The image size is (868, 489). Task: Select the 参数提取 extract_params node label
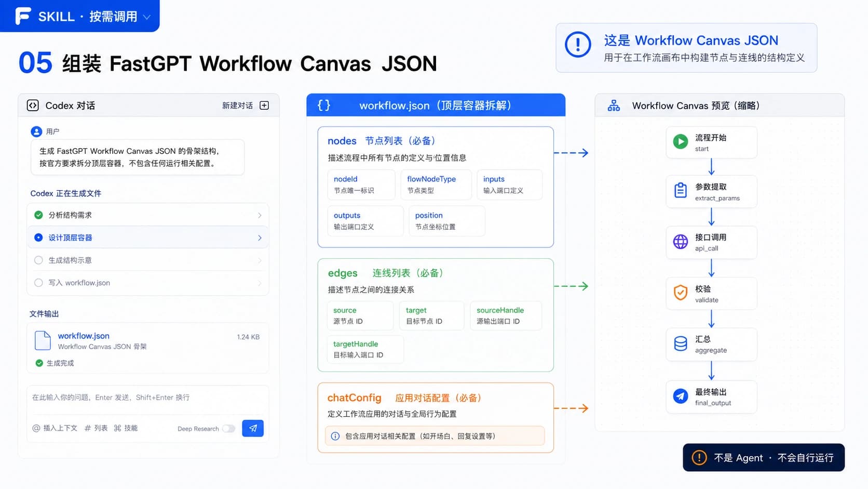[x=717, y=192]
